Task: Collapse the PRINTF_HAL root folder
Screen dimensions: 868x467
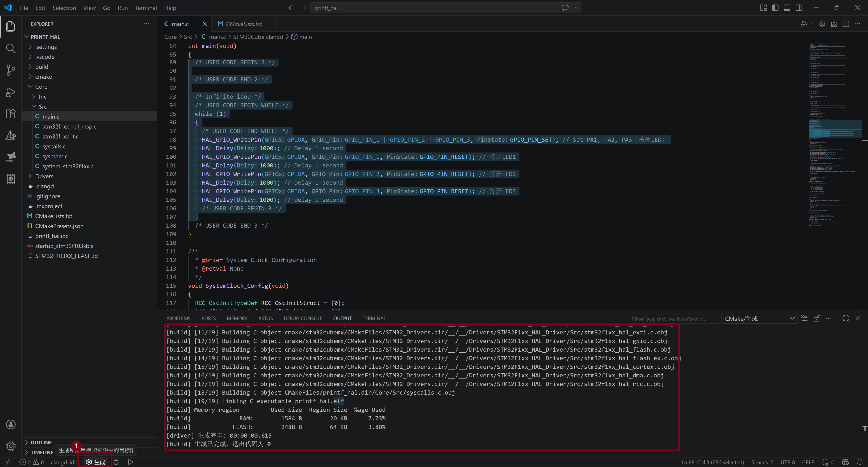Action: pyautogui.click(x=89, y=37)
